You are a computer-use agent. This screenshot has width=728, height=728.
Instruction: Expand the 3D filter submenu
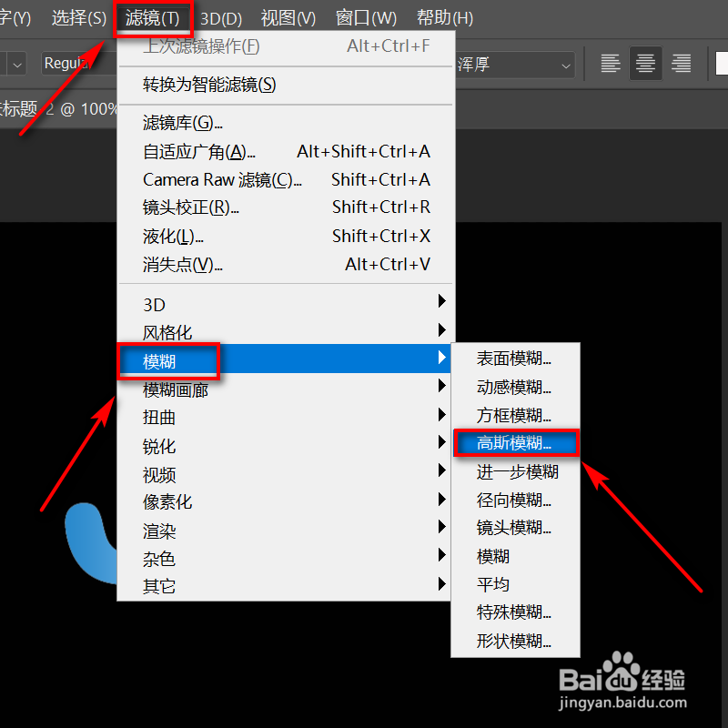tap(286, 305)
